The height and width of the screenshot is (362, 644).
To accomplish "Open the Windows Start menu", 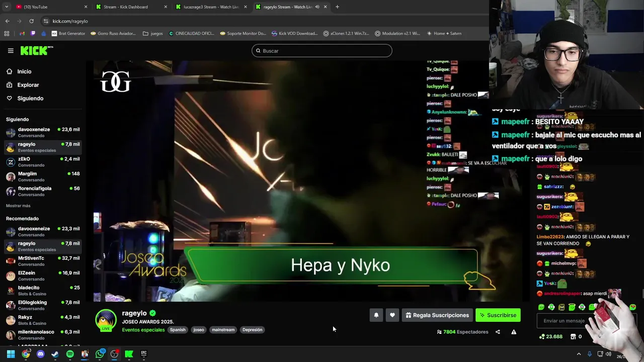I will (11, 354).
